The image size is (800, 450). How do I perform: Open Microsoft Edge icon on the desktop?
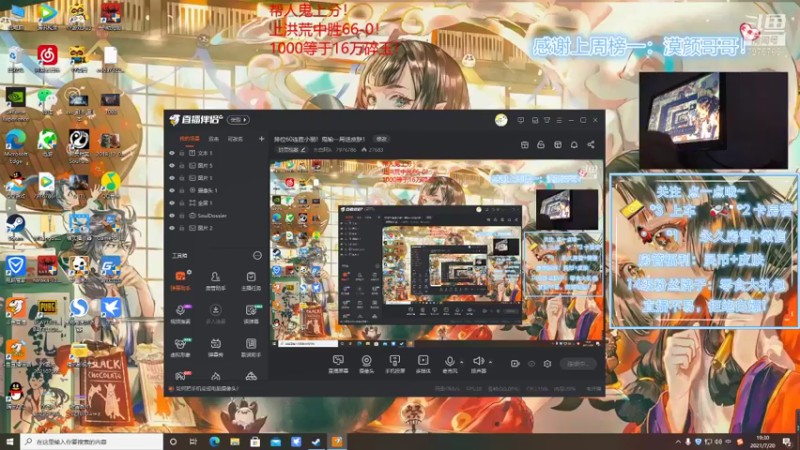(x=15, y=145)
